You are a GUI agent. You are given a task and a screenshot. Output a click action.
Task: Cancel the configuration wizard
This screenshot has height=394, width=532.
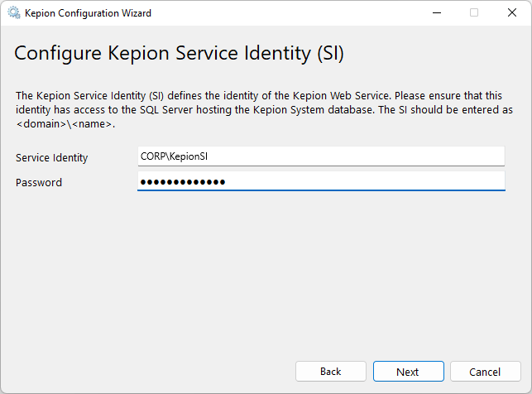click(486, 372)
